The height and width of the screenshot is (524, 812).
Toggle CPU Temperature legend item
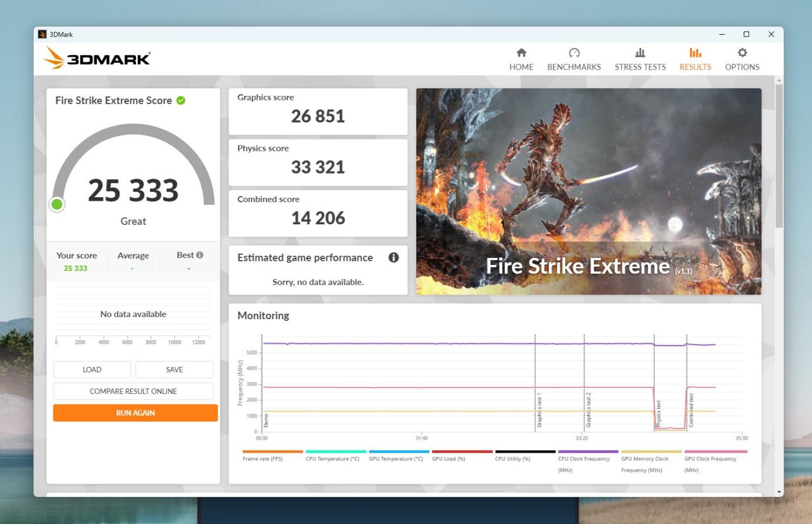point(336,456)
